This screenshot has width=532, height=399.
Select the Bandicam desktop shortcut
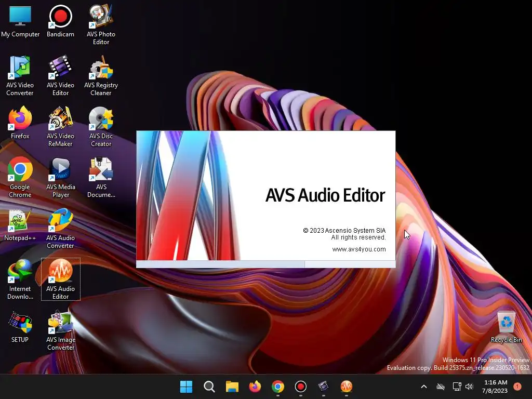(60, 21)
